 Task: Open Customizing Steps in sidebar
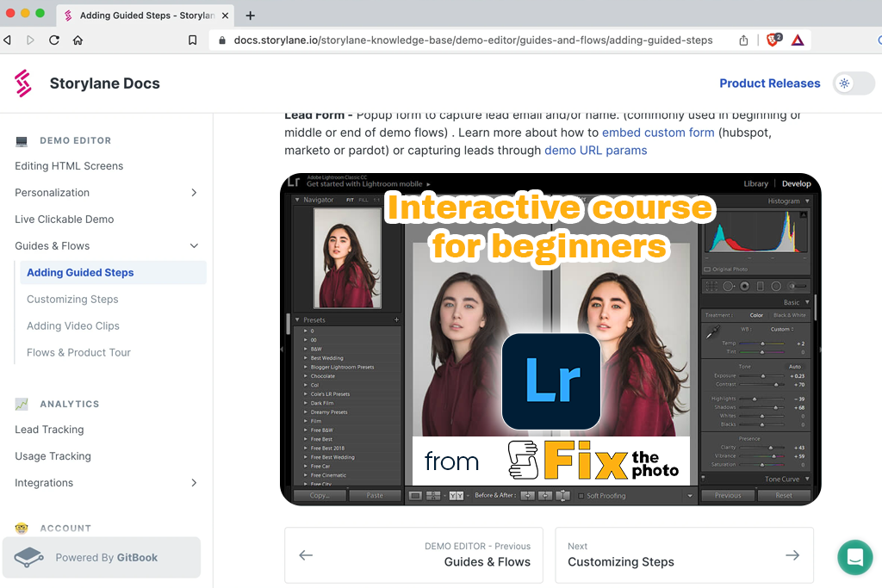[x=72, y=299]
